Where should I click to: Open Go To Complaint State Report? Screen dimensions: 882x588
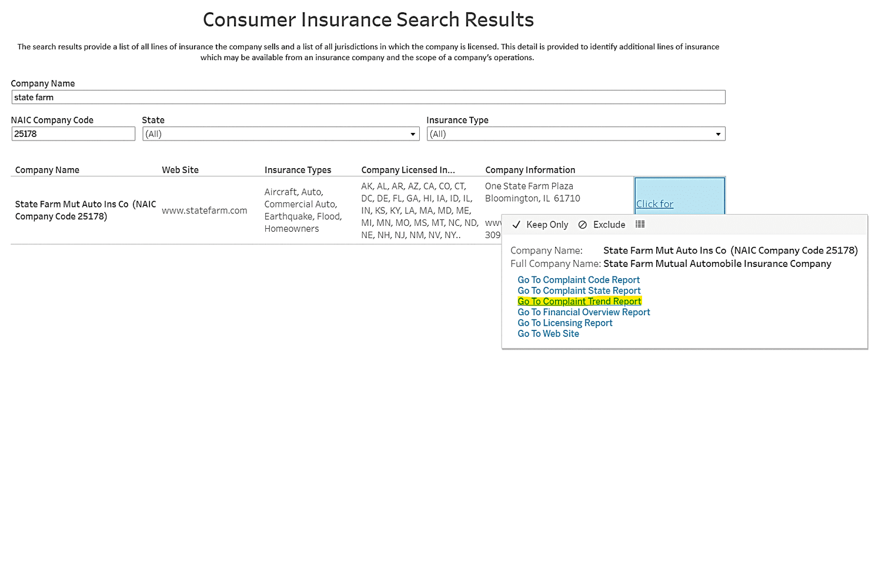click(x=579, y=290)
